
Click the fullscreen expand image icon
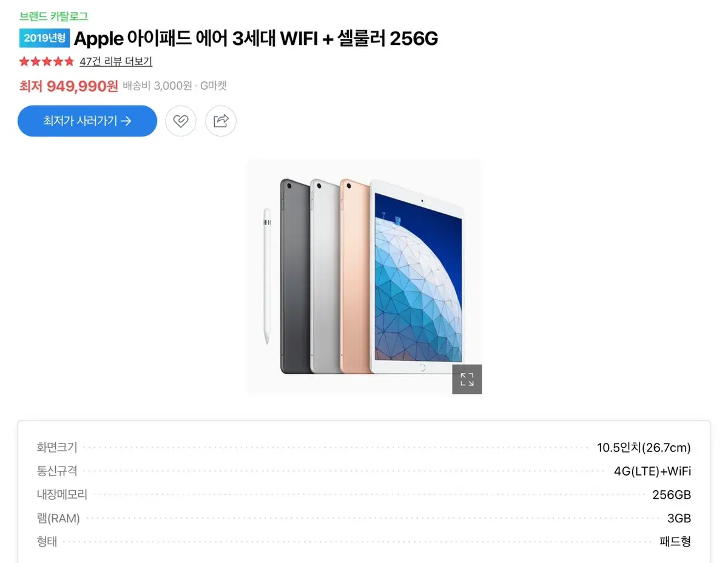coord(467,380)
